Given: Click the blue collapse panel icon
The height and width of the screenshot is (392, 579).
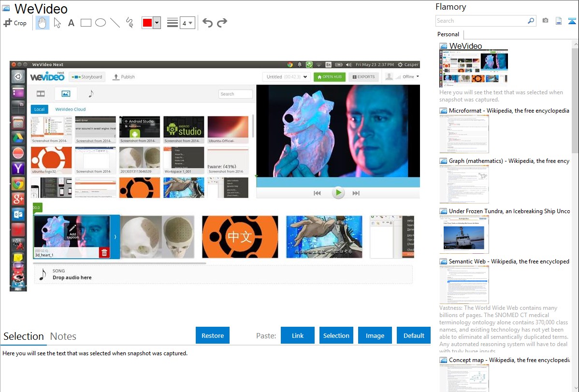Looking at the screenshot, I should click(572, 21).
